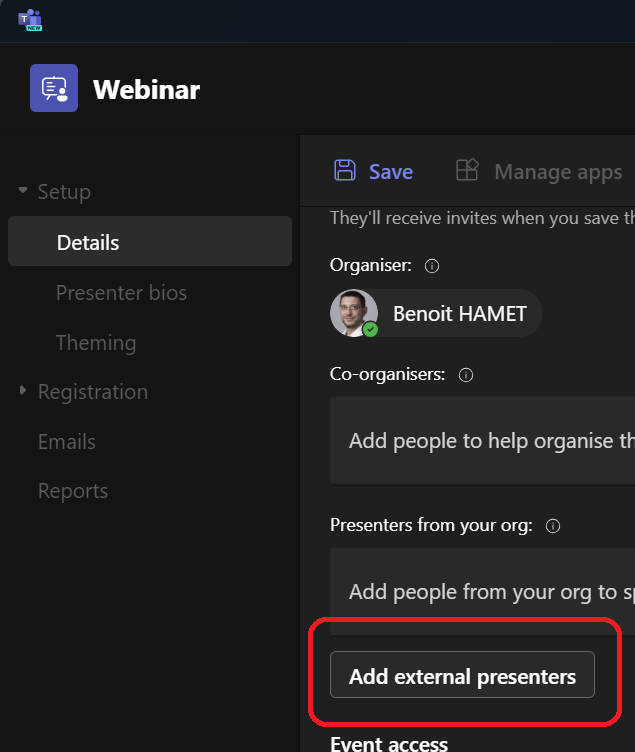Open Presenter bios page
The image size is (635, 752).
[121, 293]
